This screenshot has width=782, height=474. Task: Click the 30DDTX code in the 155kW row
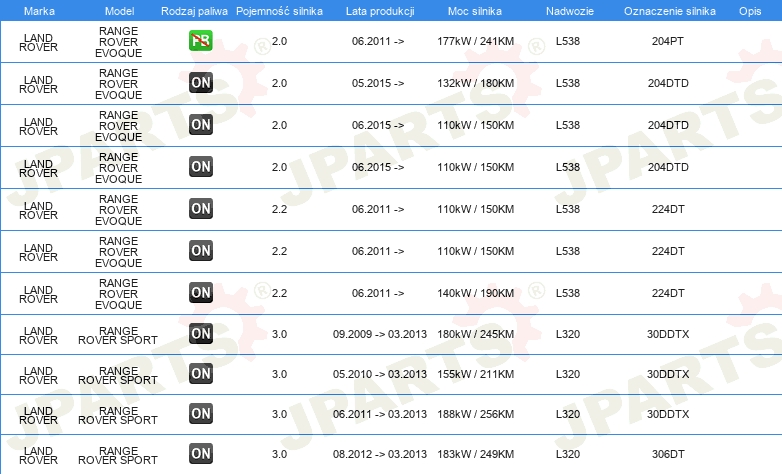click(x=668, y=374)
